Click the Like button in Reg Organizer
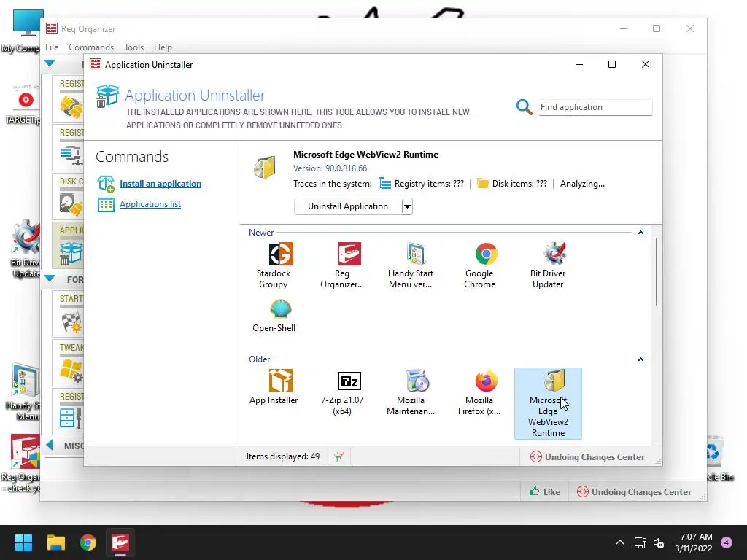The height and width of the screenshot is (560, 747). pos(544,492)
